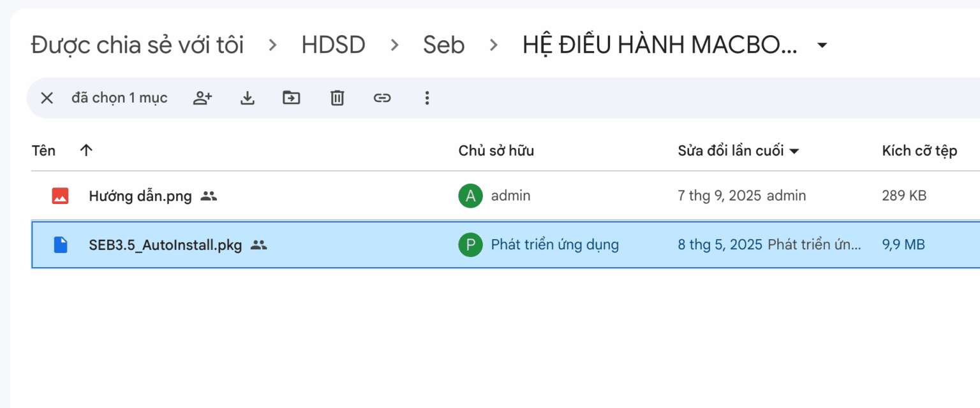Click the Chủ sở hữu column header
This screenshot has width=980, height=408.
point(496,150)
